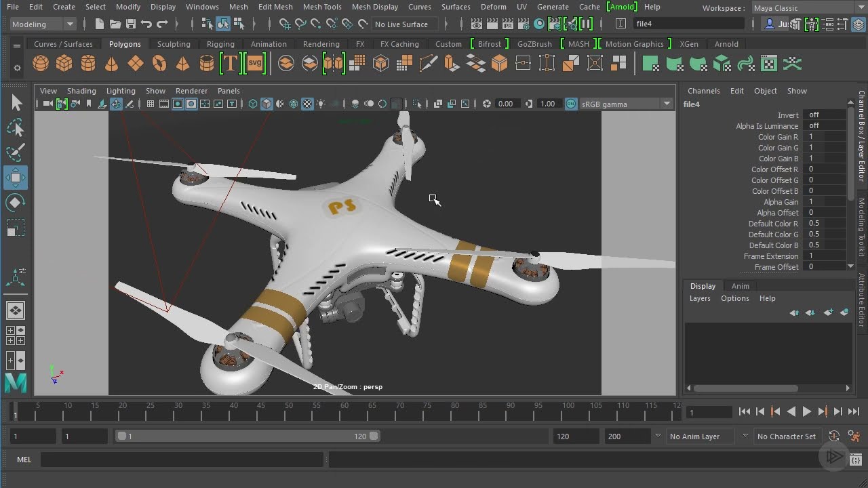Click the MEL command line input
Image resolution: width=868 pixels, height=488 pixels.
(182, 460)
